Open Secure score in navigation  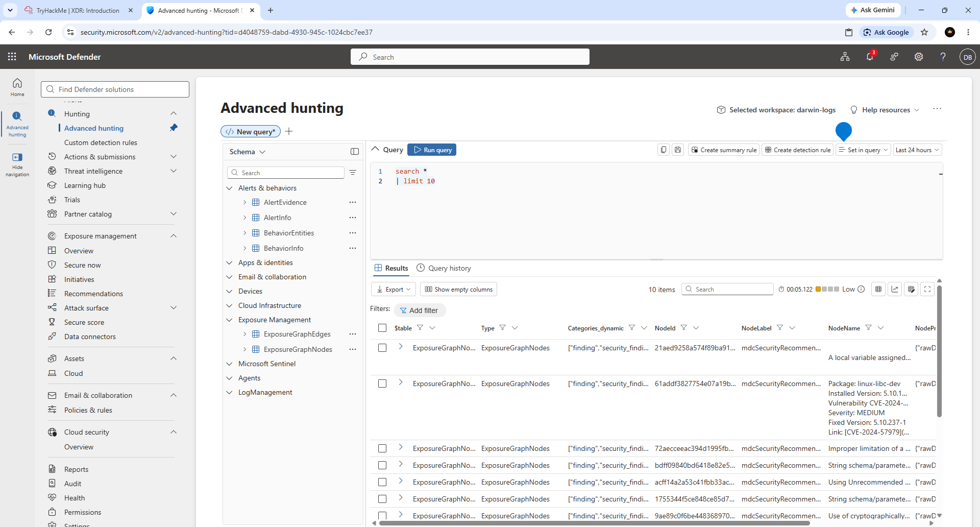[84, 322]
